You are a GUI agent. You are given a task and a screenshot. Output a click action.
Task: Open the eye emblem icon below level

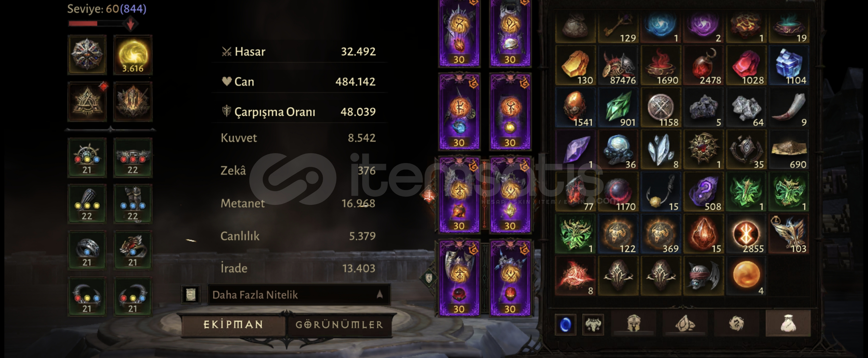(x=87, y=55)
